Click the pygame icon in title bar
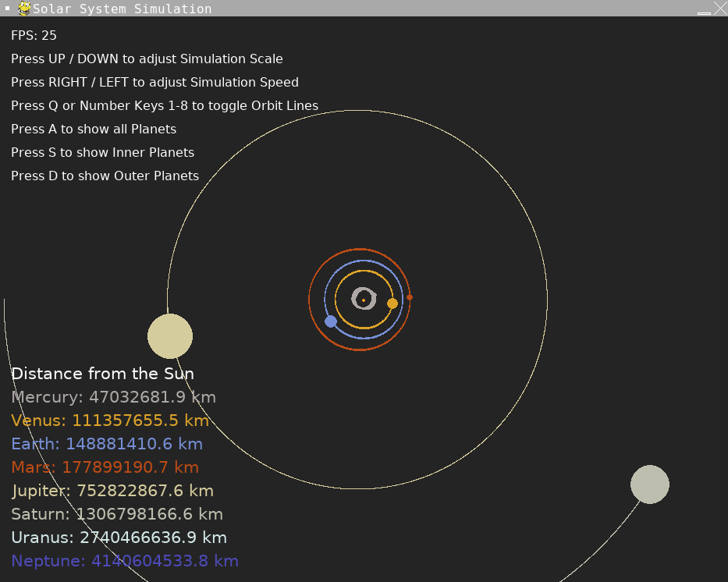Image resolution: width=728 pixels, height=582 pixels. 24,9
